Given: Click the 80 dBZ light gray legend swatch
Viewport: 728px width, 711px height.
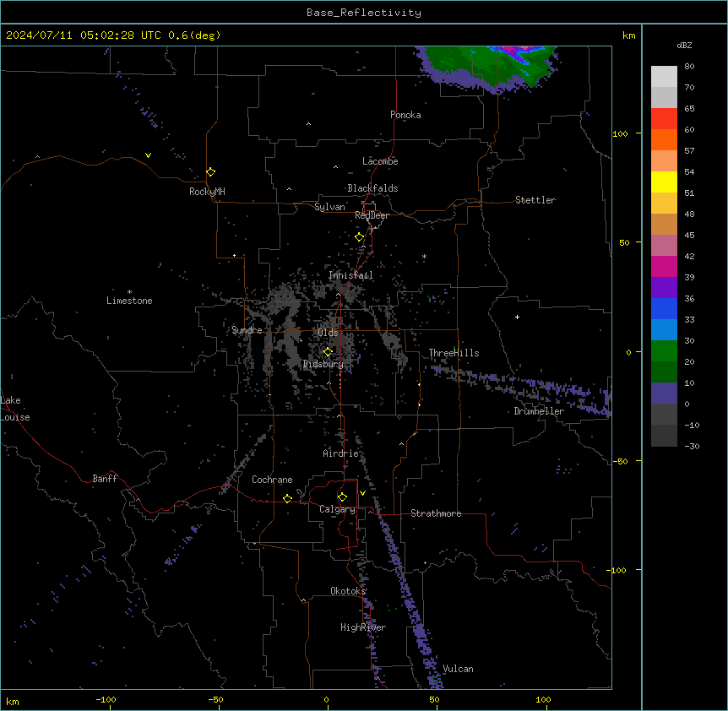Looking at the screenshot, I should click(x=664, y=77).
